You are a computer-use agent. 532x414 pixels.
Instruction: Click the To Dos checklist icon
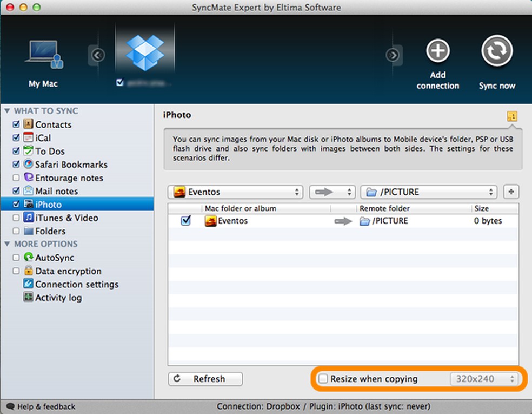click(29, 150)
